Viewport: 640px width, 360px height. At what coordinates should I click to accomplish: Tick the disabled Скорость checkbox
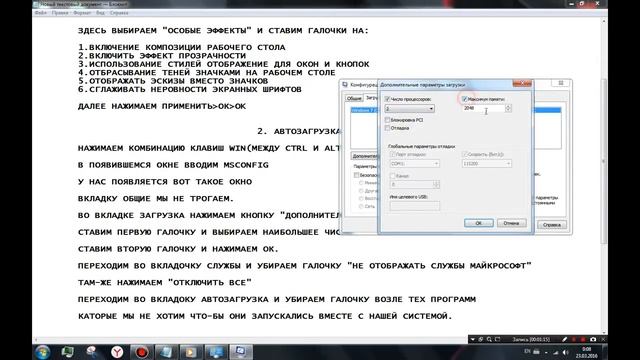[x=464, y=155]
